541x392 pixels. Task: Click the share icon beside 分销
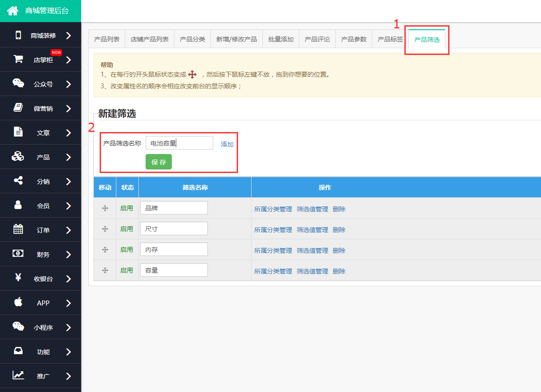click(x=18, y=181)
